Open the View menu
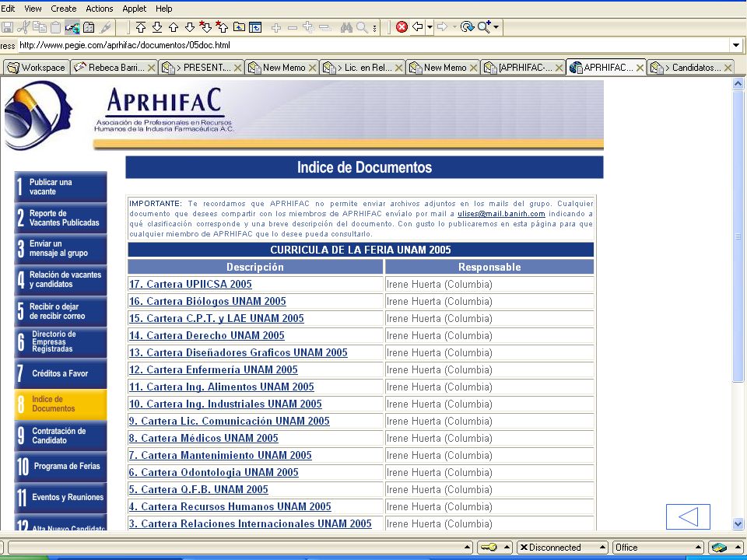Image resolution: width=747 pixels, height=560 pixels. click(33, 9)
